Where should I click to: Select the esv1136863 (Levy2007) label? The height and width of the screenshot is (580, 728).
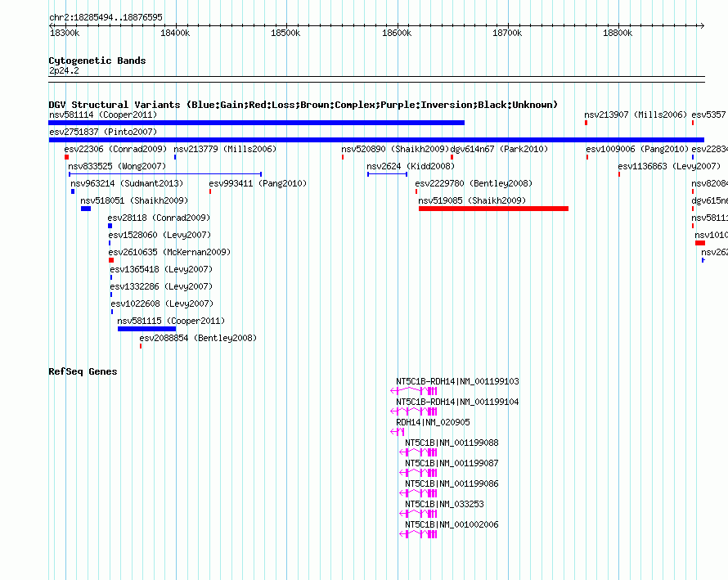click(669, 166)
